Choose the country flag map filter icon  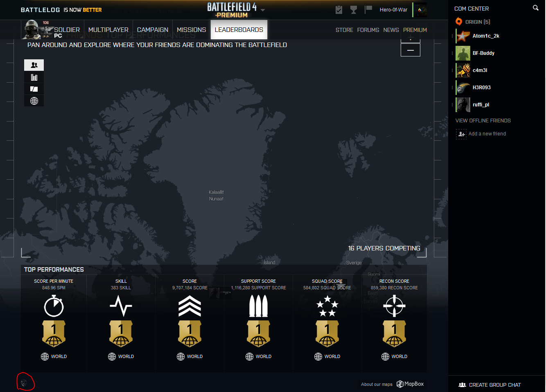click(34, 89)
